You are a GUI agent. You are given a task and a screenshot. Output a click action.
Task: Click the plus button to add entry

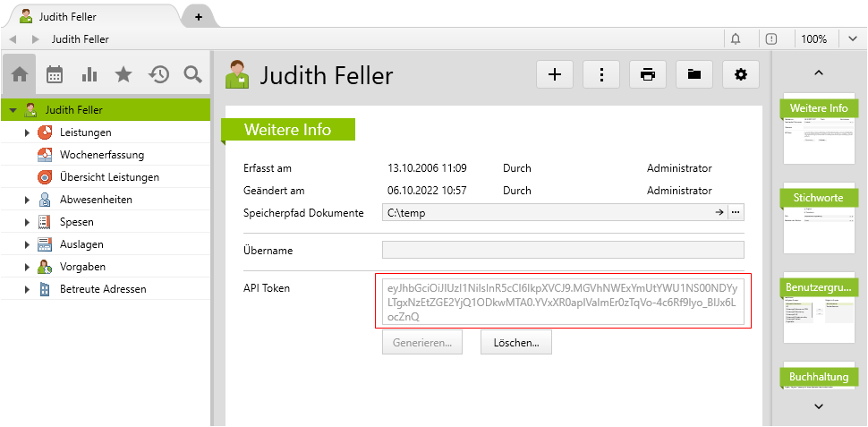coord(555,75)
